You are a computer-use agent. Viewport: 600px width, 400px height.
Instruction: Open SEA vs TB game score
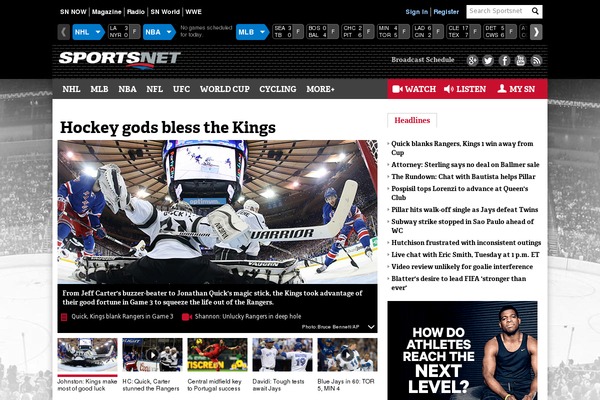tap(288, 32)
